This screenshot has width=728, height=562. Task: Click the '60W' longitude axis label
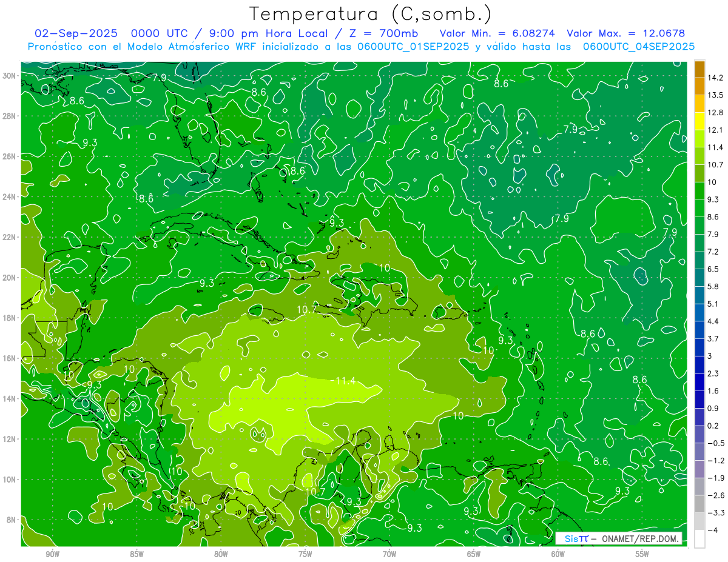pyautogui.click(x=558, y=555)
